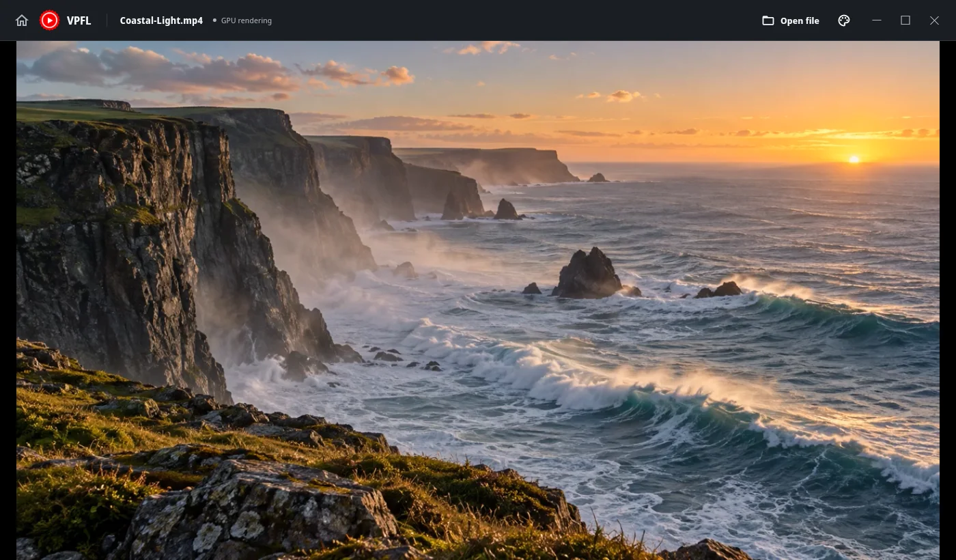Go to the home screen icon

[x=22, y=20]
